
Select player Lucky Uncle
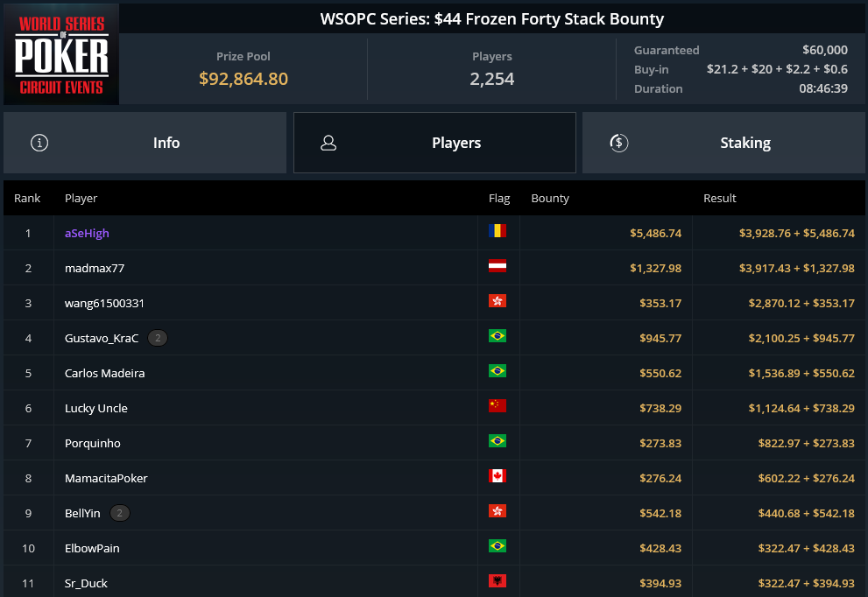pyautogui.click(x=96, y=408)
